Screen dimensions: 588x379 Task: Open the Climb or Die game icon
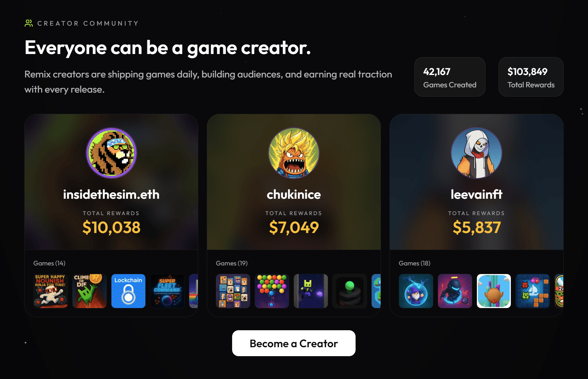[x=90, y=291]
